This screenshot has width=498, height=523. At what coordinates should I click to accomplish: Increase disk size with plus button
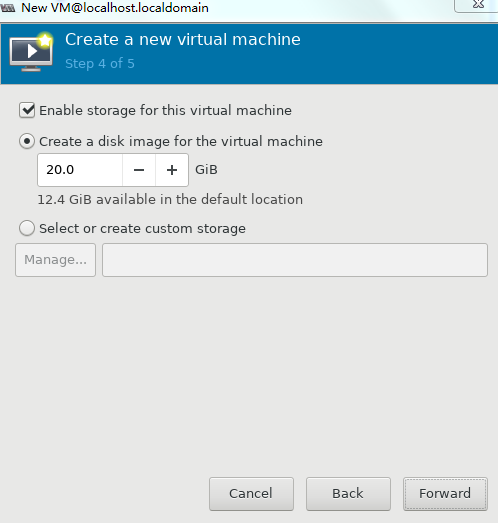point(172,170)
